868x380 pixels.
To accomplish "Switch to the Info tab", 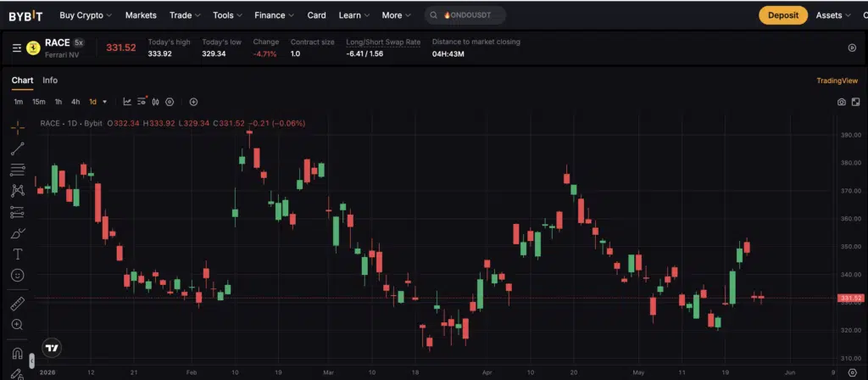I will (x=50, y=81).
